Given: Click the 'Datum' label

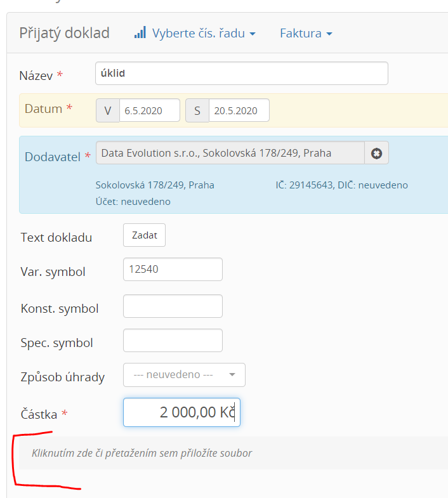Looking at the screenshot, I should [44, 108].
